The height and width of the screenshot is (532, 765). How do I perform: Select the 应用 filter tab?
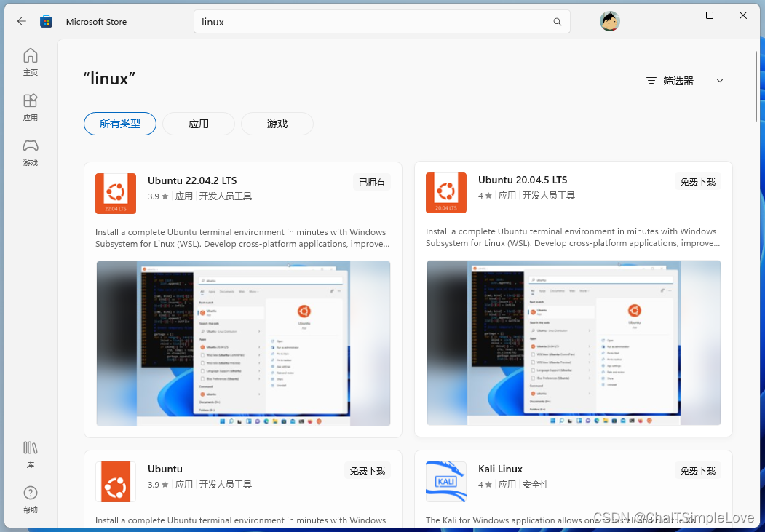click(198, 124)
